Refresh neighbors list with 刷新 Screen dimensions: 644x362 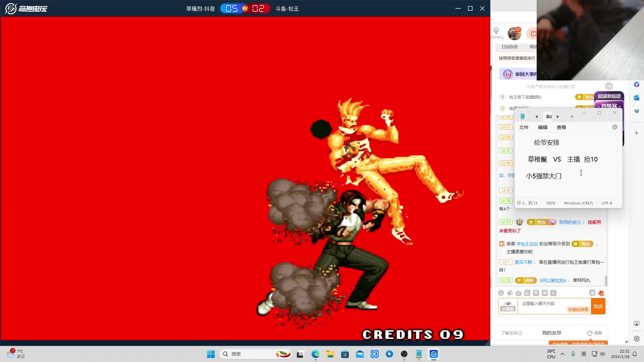tap(595, 333)
